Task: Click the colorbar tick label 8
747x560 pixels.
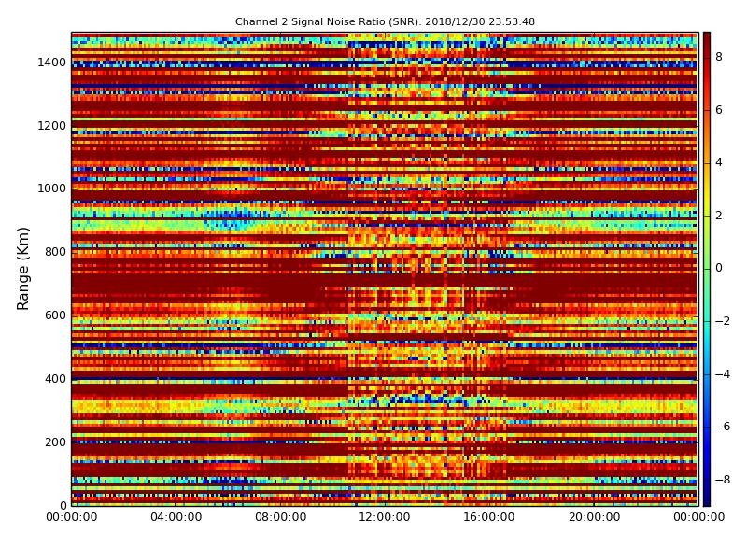Action: [719, 57]
